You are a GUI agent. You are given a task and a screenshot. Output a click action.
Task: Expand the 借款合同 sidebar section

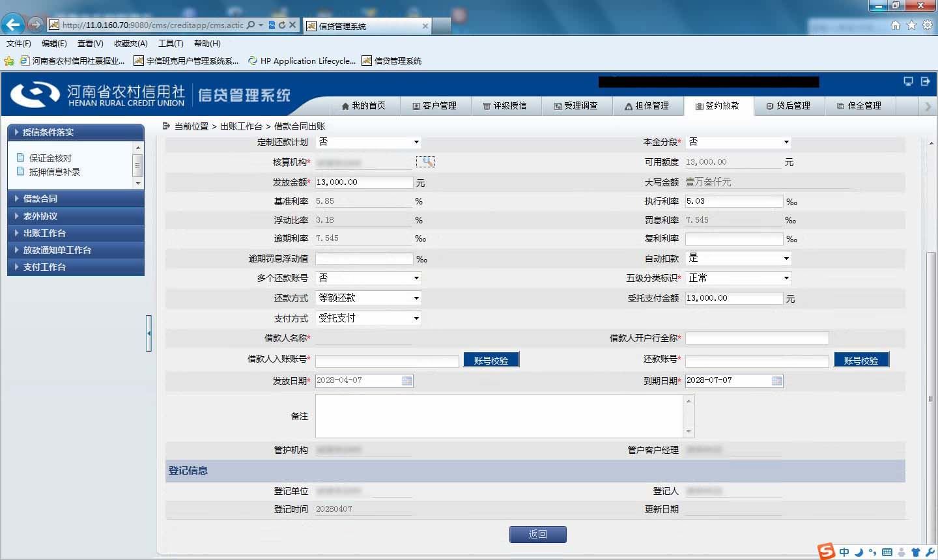(76, 199)
